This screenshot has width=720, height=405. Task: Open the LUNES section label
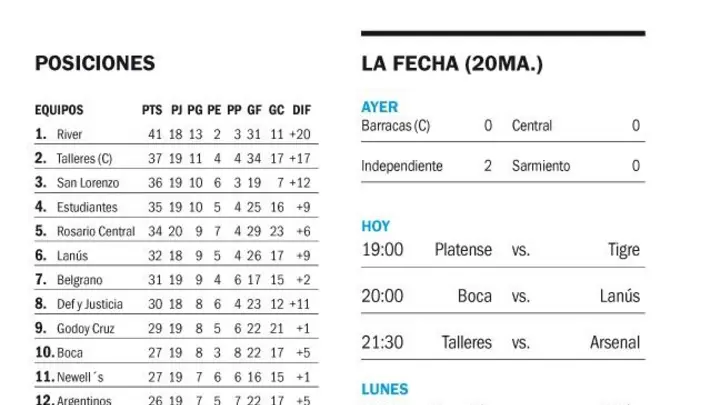[x=385, y=389]
